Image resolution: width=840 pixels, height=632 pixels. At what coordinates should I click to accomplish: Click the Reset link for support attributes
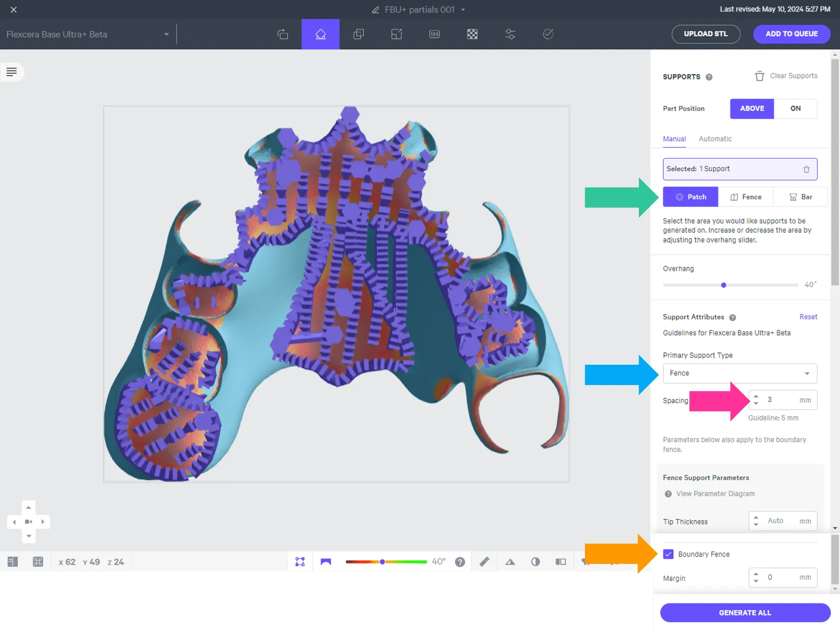point(808,317)
